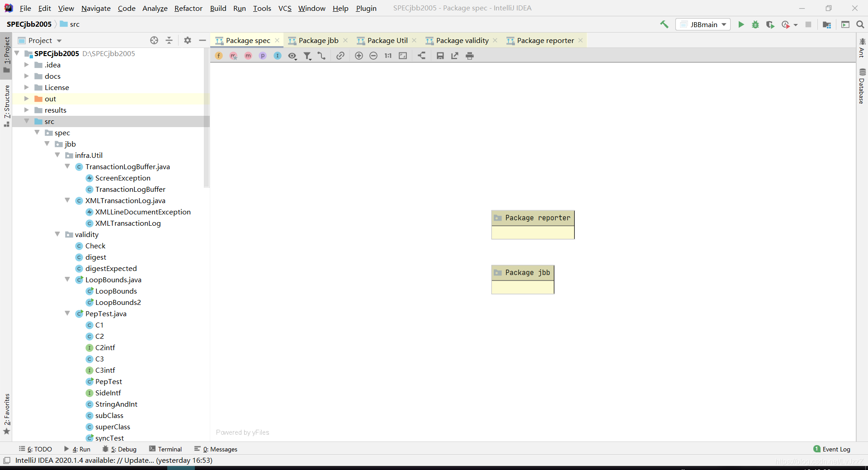The width and height of the screenshot is (868, 470).
Task: Open the Analyze menu
Action: 155,8
